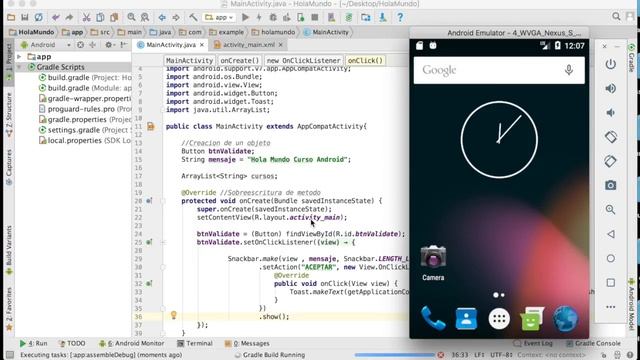Screen dimensions: 640x360
Task: Paste from clipboard toolbar icon
Action: point(114,18)
